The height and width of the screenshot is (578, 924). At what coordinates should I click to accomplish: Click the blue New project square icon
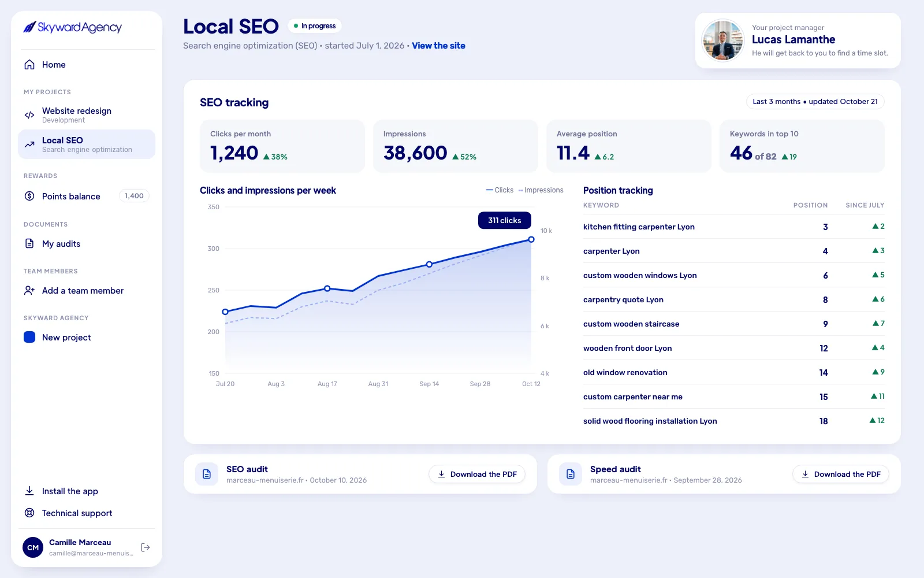pos(29,337)
